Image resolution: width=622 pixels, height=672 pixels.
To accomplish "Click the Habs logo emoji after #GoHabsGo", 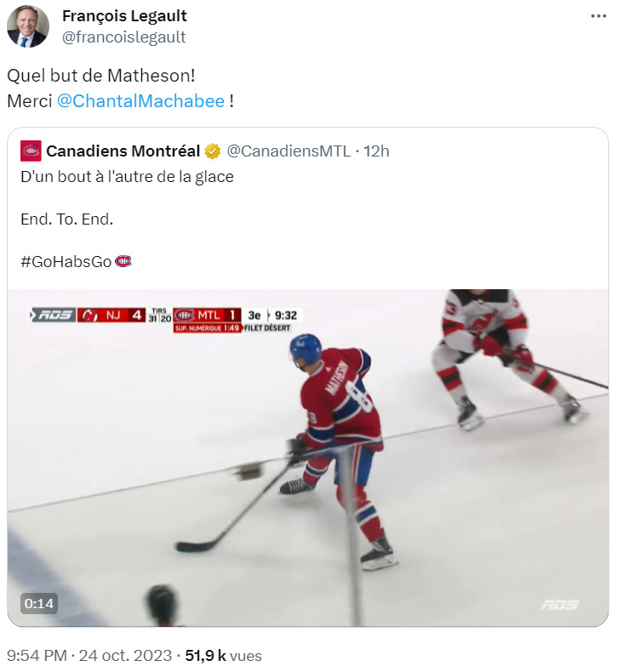I will pos(123,262).
